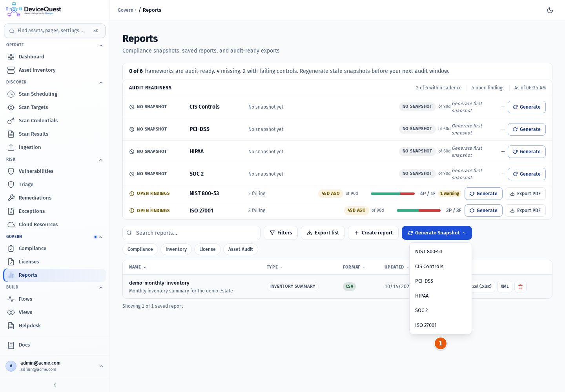Collapse the Build sidebar section
565x392 pixels.
pos(101,288)
